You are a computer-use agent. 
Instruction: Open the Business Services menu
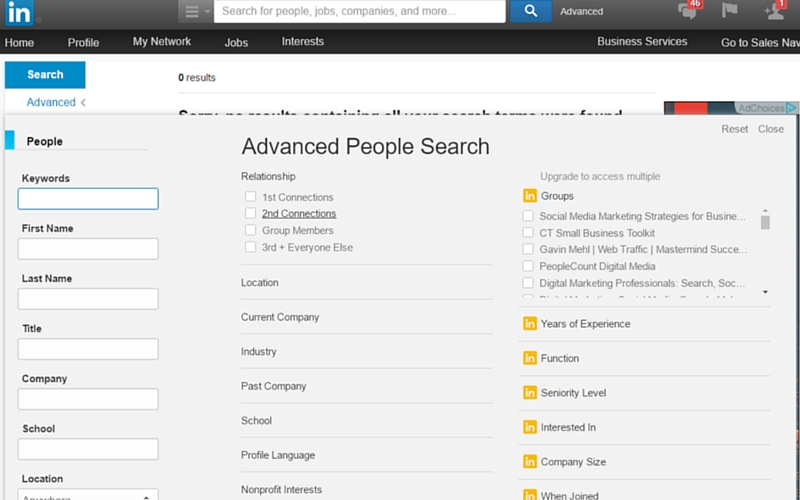tap(642, 41)
